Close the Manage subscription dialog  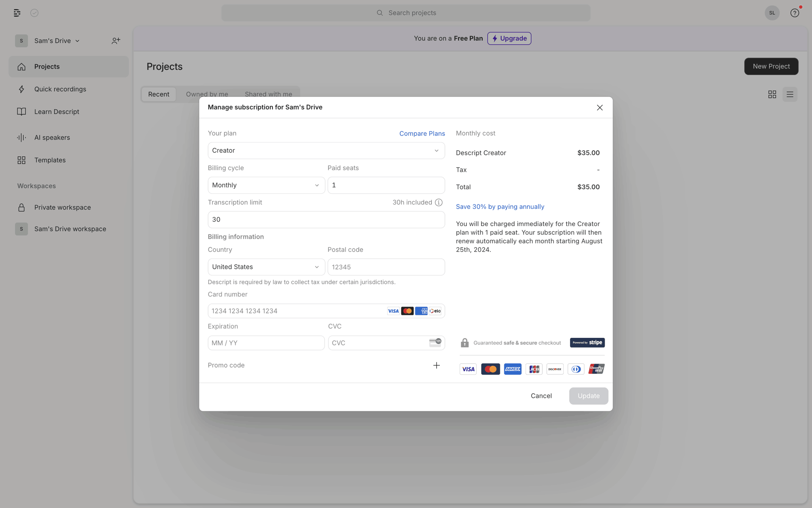[x=599, y=108]
